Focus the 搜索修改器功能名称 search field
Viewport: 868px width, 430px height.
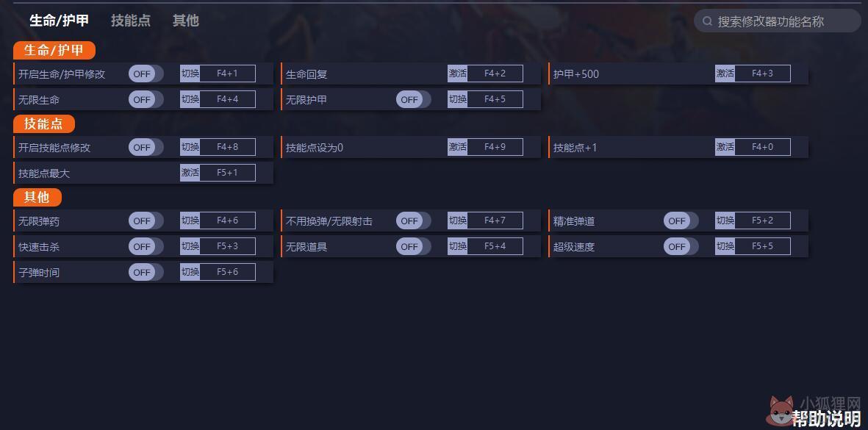(x=777, y=21)
